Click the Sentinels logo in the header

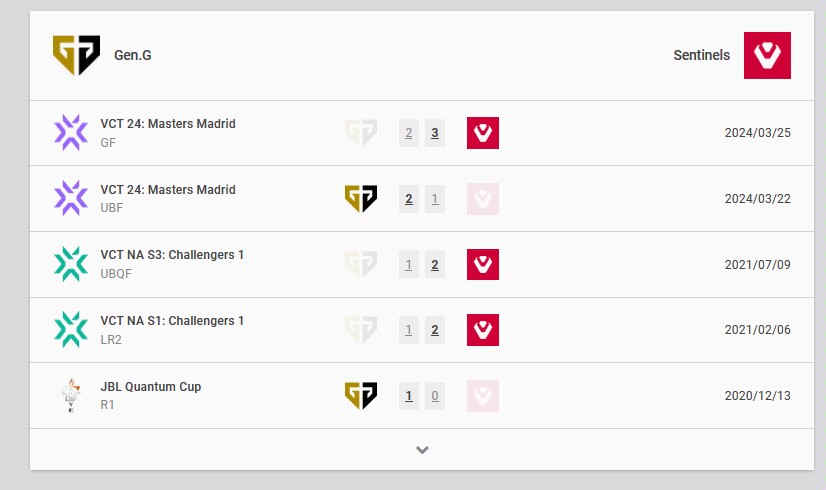pos(767,55)
